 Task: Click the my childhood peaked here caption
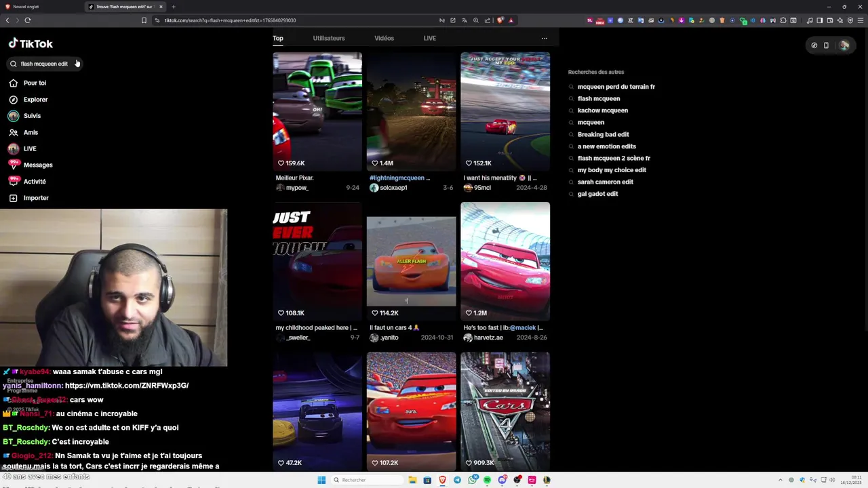(x=316, y=328)
